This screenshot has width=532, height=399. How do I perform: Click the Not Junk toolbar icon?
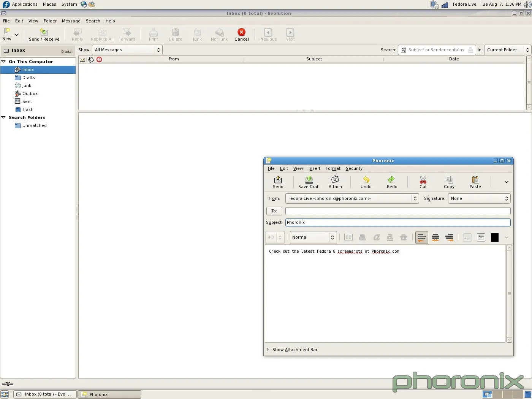219,32
